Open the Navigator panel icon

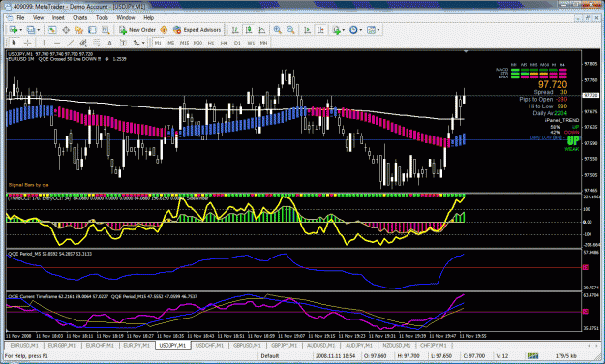tap(79, 30)
